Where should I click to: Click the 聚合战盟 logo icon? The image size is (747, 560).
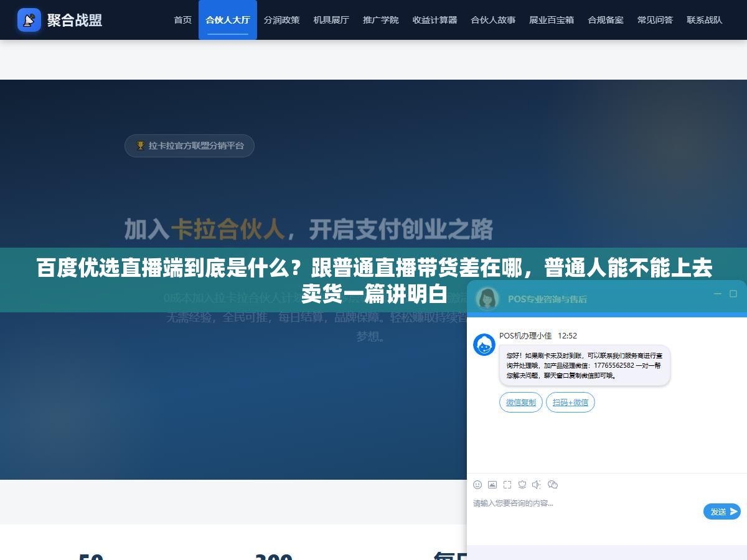(x=29, y=20)
